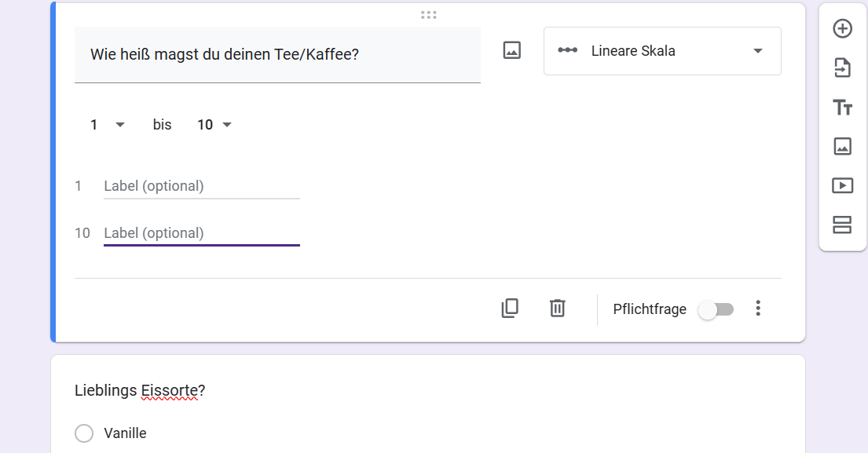Add a new section icon
Image resolution: width=868 pixels, height=453 pixels.
pos(842,225)
